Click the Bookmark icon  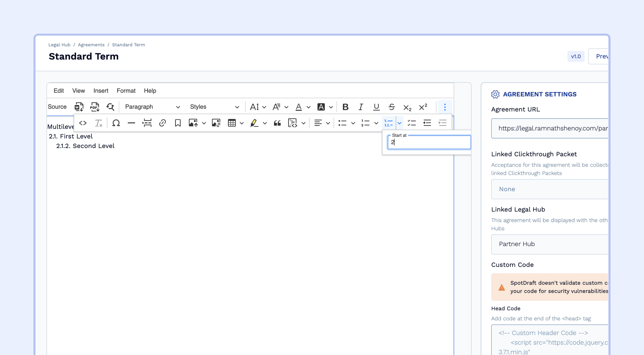tap(178, 123)
